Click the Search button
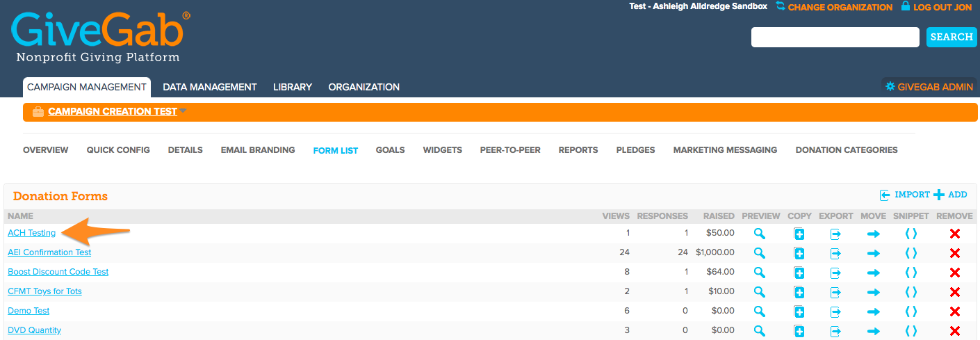 coord(952,37)
